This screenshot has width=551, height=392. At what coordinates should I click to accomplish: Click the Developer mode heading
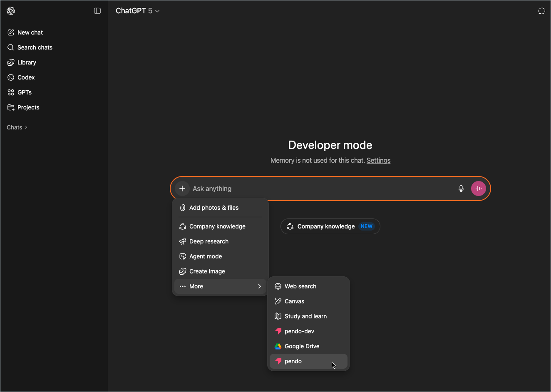pos(330,145)
